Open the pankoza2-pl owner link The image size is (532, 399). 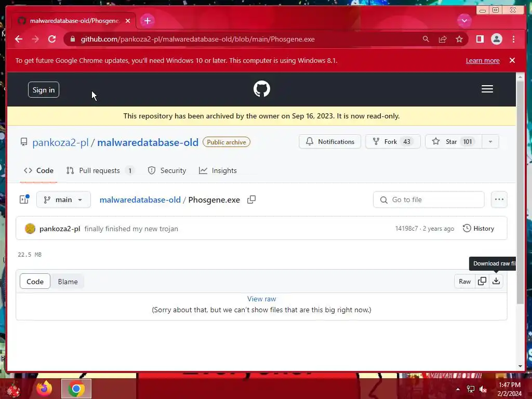pos(60,142)
